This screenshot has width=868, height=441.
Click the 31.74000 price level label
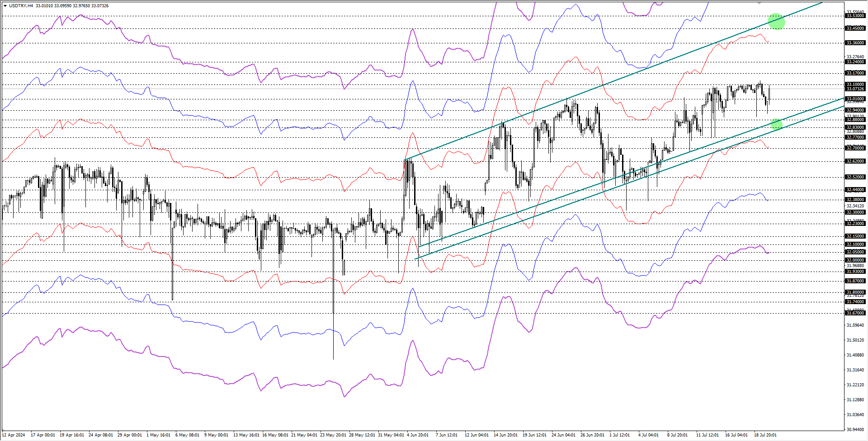pyautogui.click(x=855, y=302)
